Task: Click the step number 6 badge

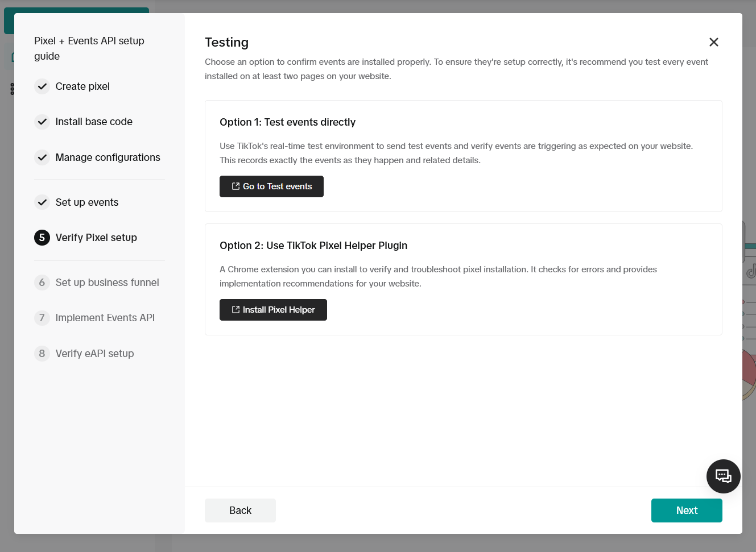Action: (x=42, y=283)
